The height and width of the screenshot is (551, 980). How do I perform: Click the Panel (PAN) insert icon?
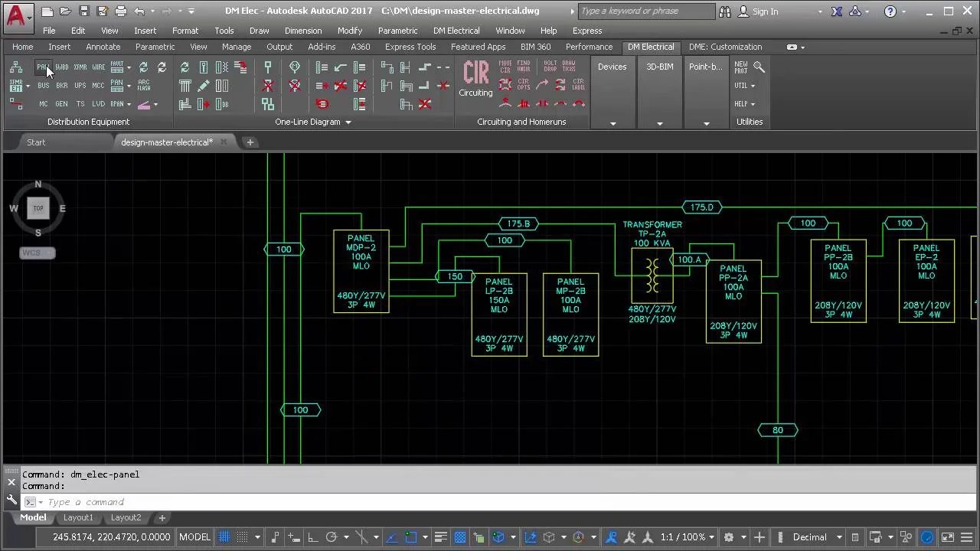click(43, 67)
